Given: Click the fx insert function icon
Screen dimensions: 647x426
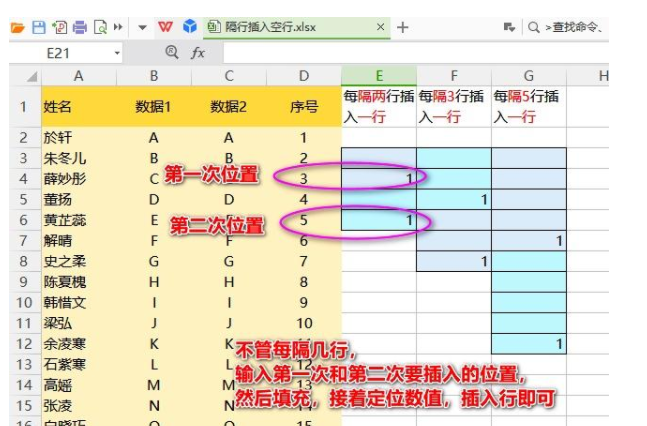Looking at the screenshot, I should (x=197, y=53).
